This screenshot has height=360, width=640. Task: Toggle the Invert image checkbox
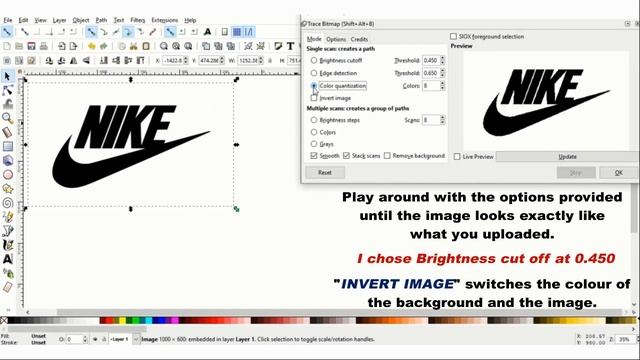point(313,98)
